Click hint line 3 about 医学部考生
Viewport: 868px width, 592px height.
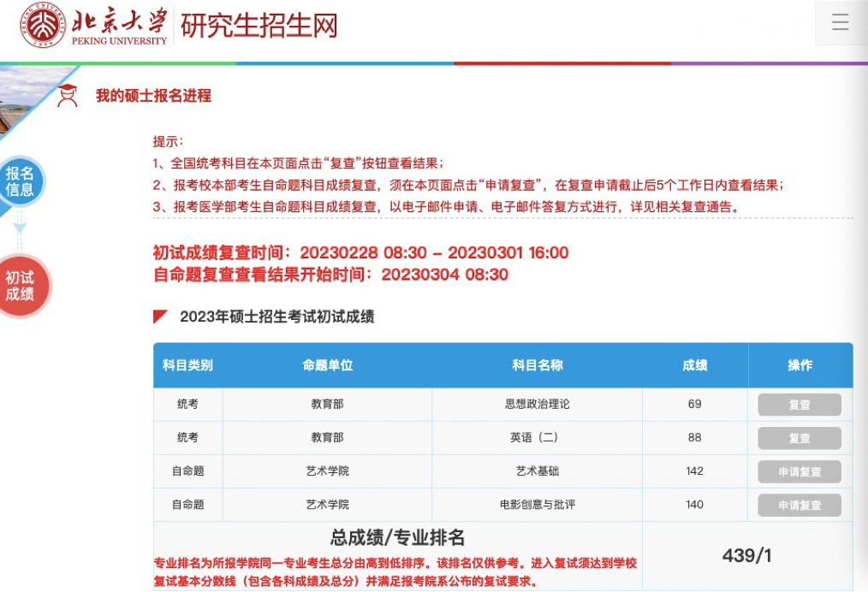tap(446, 207)
